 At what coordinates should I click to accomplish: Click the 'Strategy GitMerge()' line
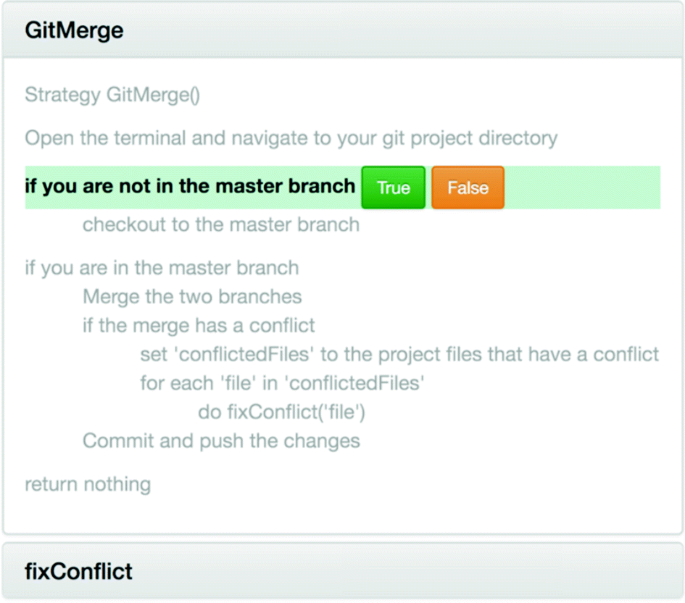[112, 96]
